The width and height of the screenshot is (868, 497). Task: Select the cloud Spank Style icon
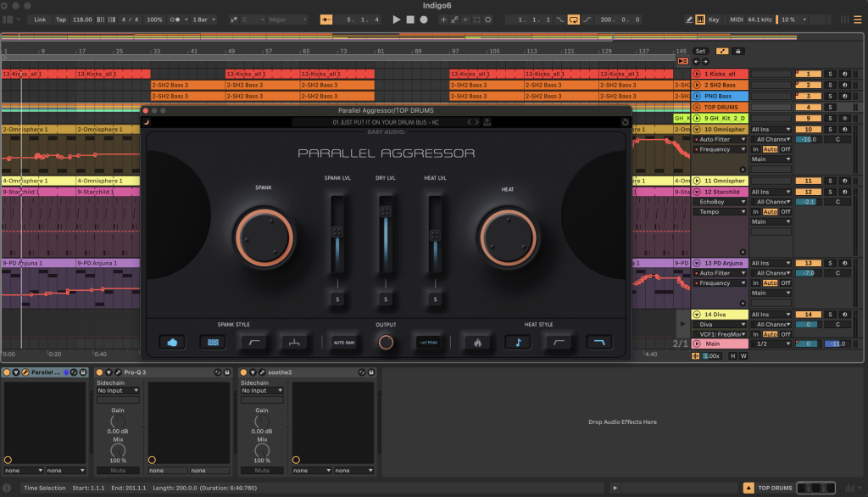(172, 343)
